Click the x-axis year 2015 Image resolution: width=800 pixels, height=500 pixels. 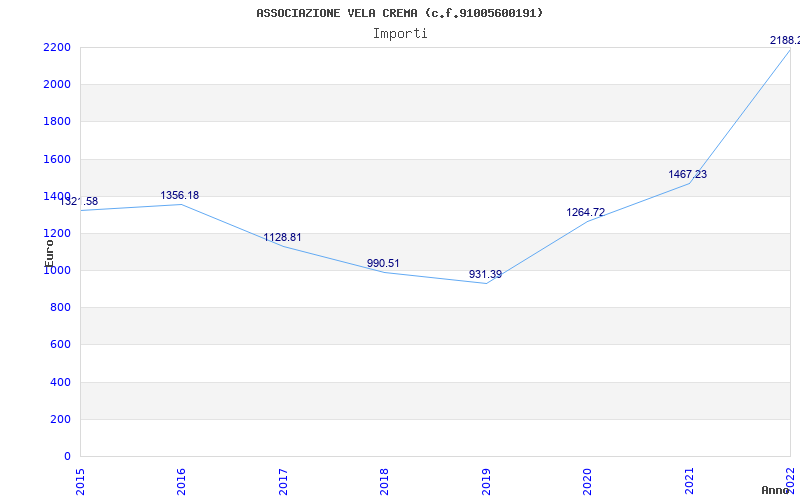click(80, 482)
